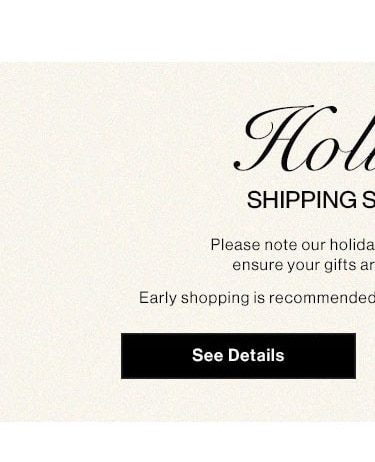Click the white area below the banner
Image resolution: width=375 pixels, height=462 pixels.
click(187, 442)
